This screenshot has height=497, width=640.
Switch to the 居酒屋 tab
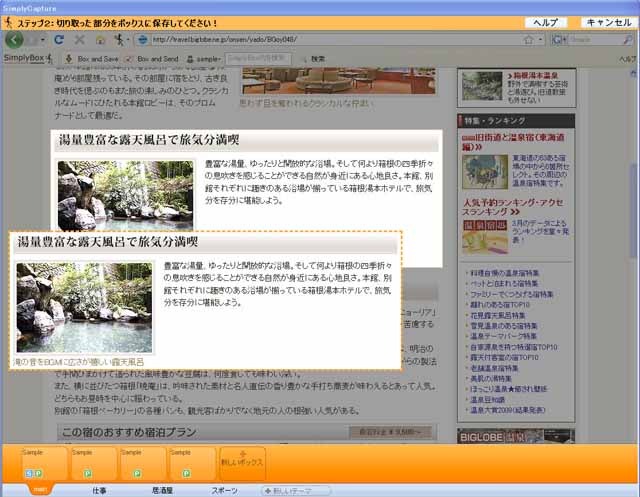point(162,490)
